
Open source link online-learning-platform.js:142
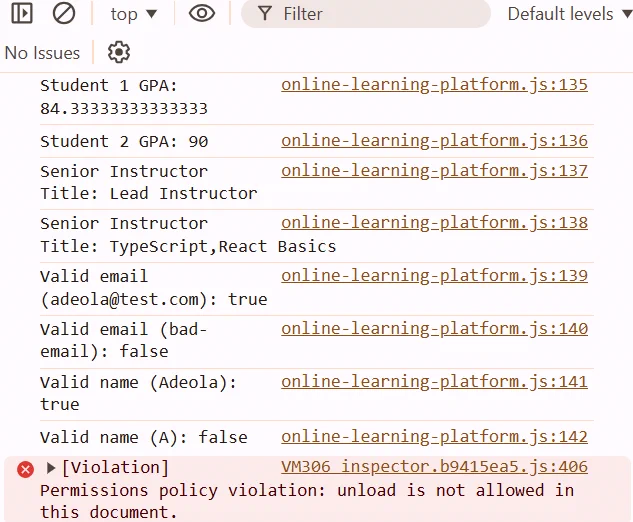coord(434,436)
